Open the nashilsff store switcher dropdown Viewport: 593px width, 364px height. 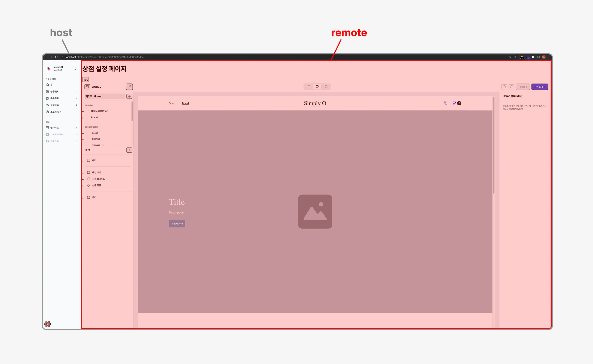click(75, 69)
